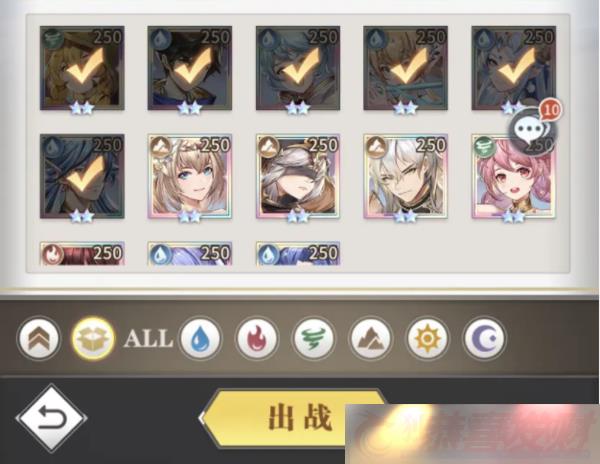Filter heroes by light sun element

point(427,339)
